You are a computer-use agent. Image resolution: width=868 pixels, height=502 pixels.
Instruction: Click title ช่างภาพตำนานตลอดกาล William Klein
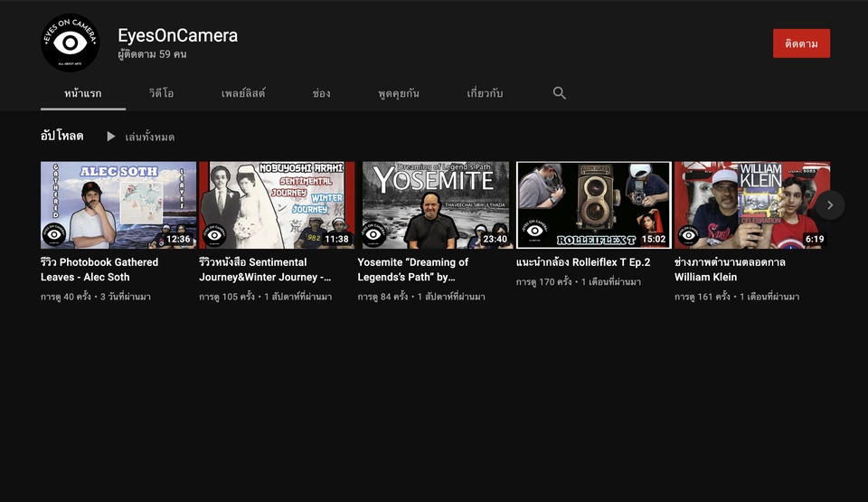click(730, 270)
